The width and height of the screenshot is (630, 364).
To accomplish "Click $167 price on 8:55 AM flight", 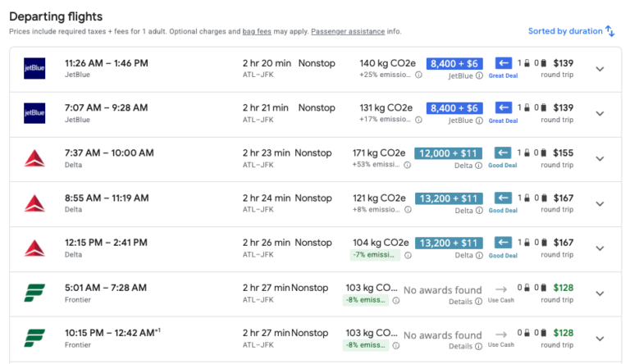I will coord(564,198).
